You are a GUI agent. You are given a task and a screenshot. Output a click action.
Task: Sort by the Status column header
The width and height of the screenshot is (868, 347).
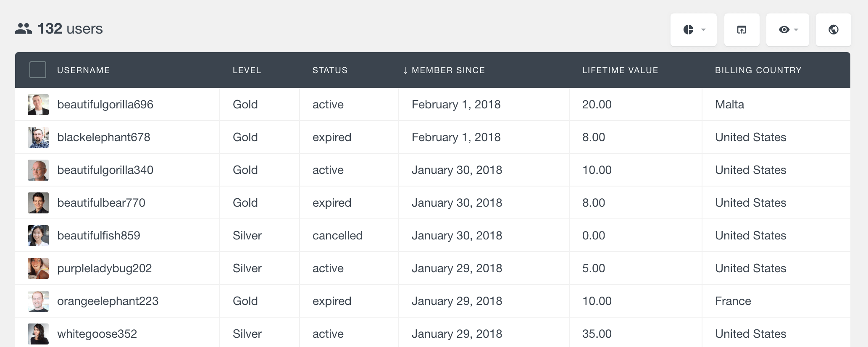[330, 70]
